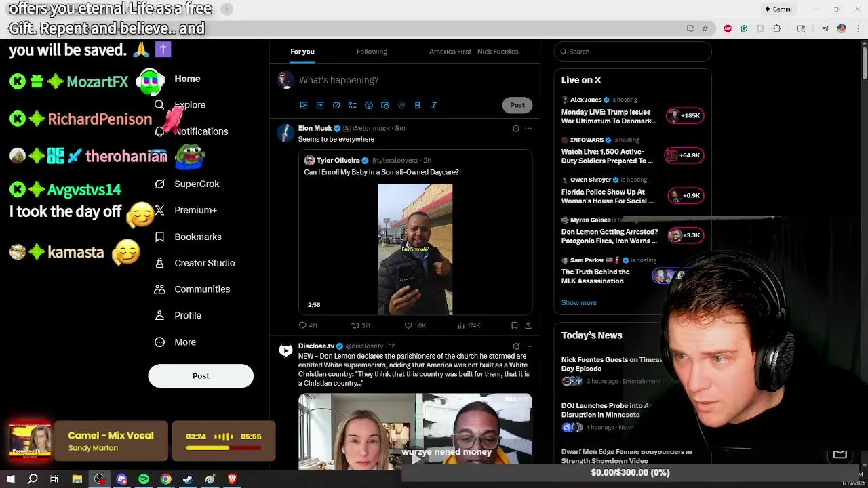Open DOJ Launches Probe news item

click(x=606, y=416)
